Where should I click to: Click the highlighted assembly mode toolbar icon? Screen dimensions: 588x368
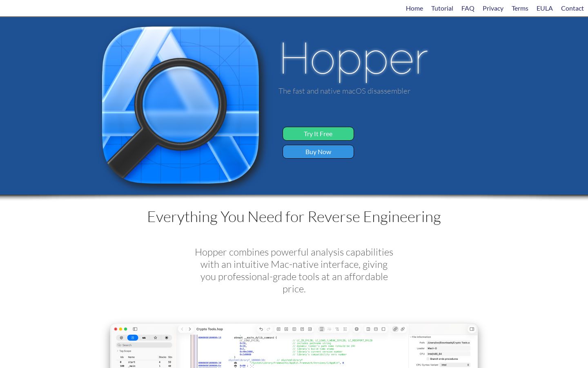tap(321, 329)
